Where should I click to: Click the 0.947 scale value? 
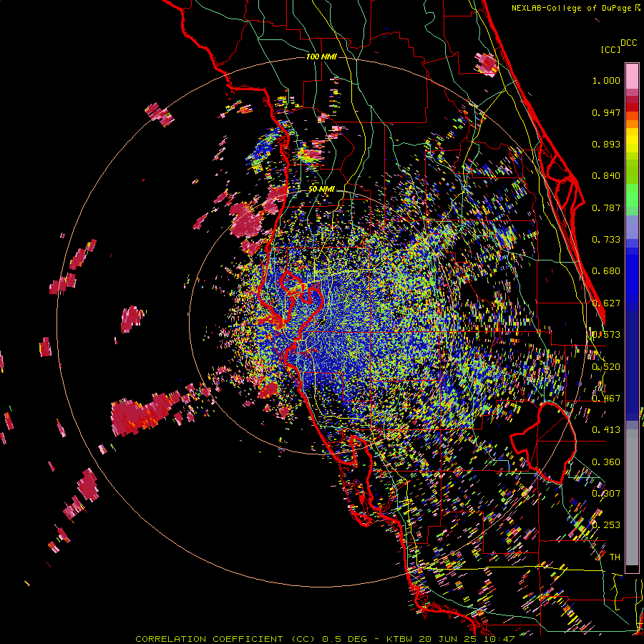606,112
